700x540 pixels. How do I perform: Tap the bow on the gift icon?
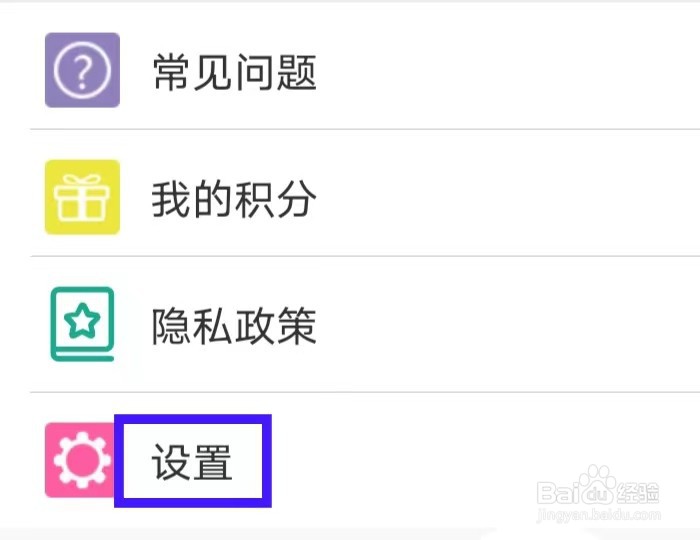click(x=82, y=180)
